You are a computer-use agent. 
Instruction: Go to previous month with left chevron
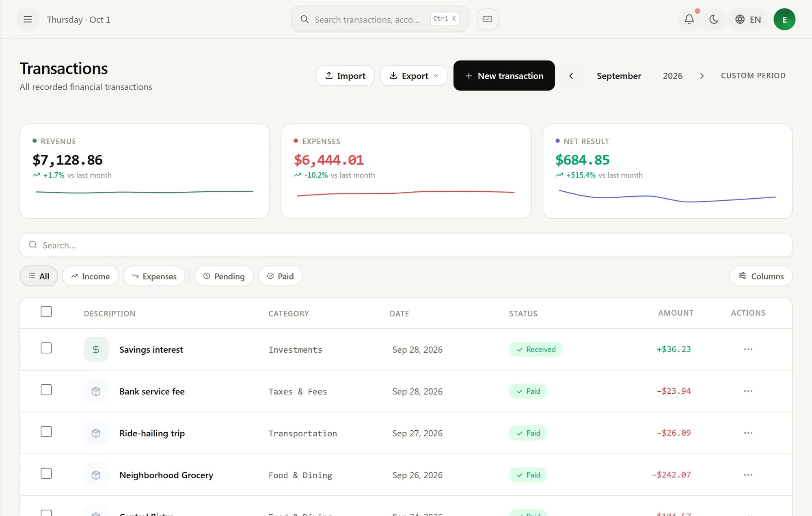[571, 76]
